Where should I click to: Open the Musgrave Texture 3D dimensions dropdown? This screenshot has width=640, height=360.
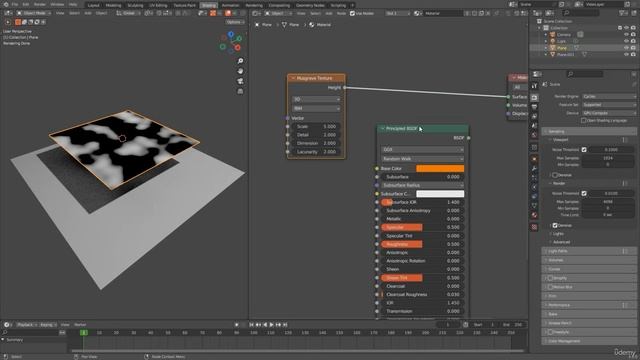(x=316, y=99)
